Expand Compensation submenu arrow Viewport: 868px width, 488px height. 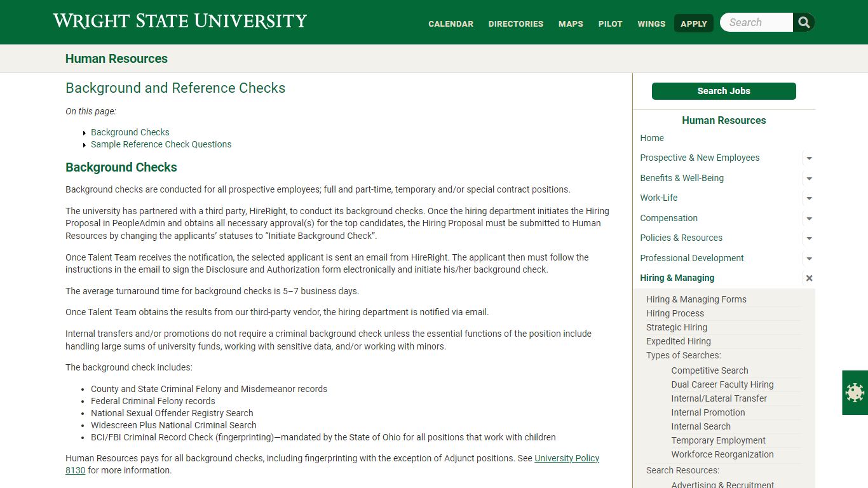(809, 219)
